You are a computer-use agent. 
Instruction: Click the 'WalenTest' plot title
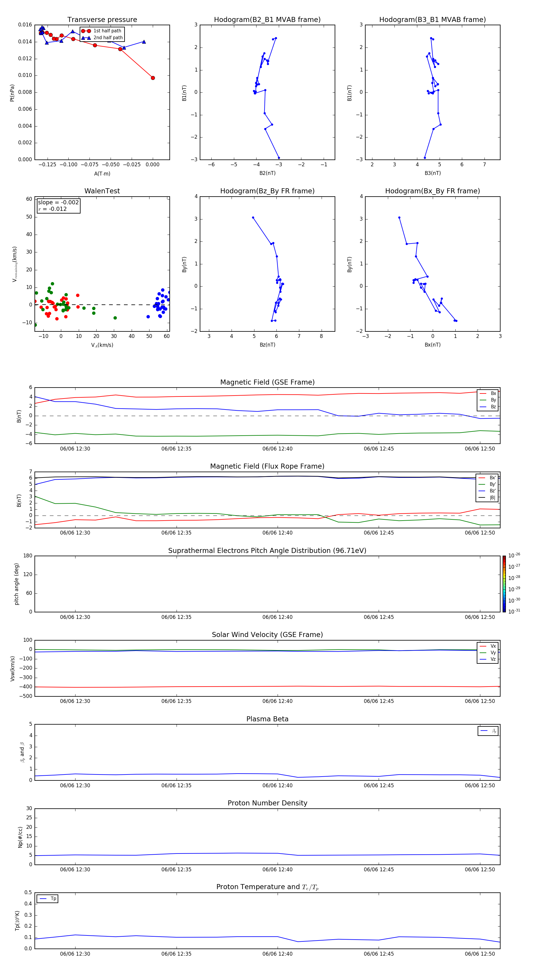tap(102, 191)
